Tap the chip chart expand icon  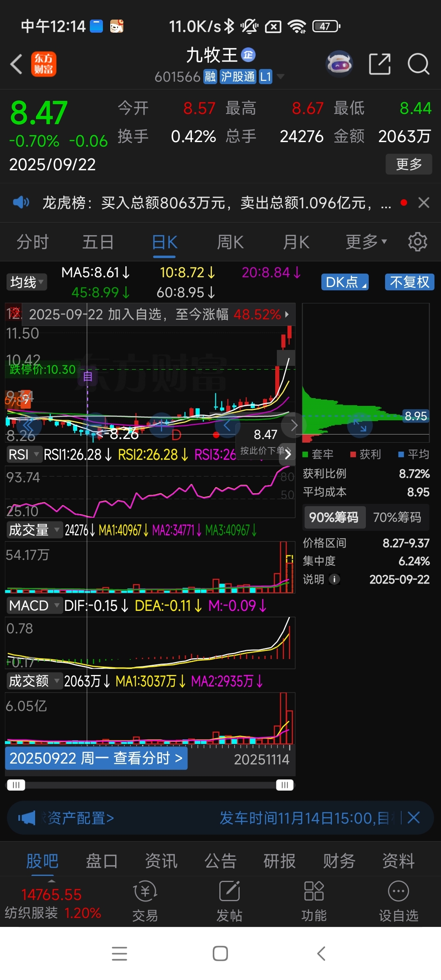(360, 425)
